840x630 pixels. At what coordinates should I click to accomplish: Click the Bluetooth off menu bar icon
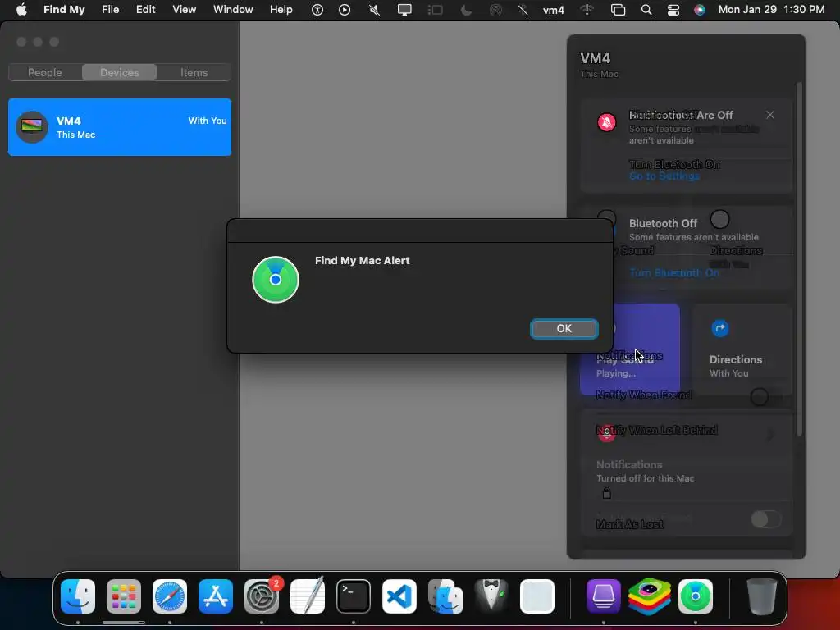[x=523, y=10]
